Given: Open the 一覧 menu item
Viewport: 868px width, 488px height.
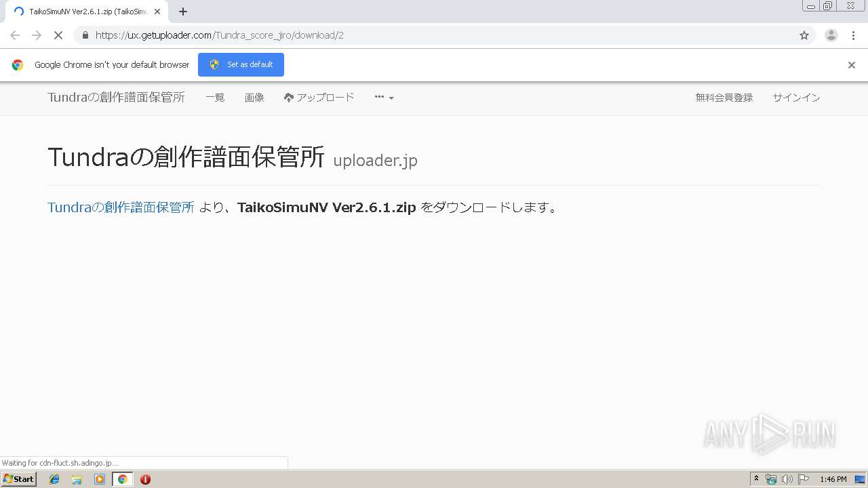Looking at the screenshot, I should (x=215, y=98).
